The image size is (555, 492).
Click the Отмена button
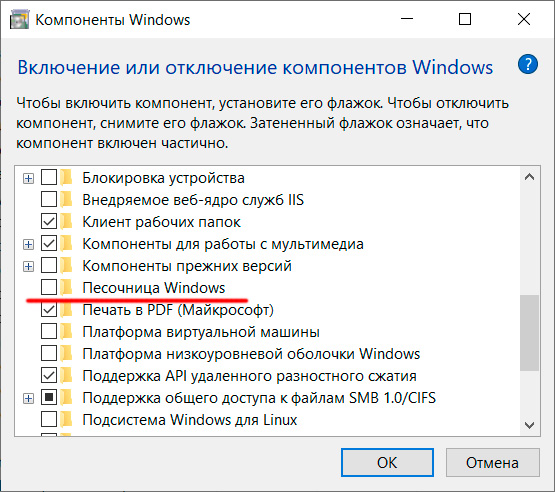(492, 463)
